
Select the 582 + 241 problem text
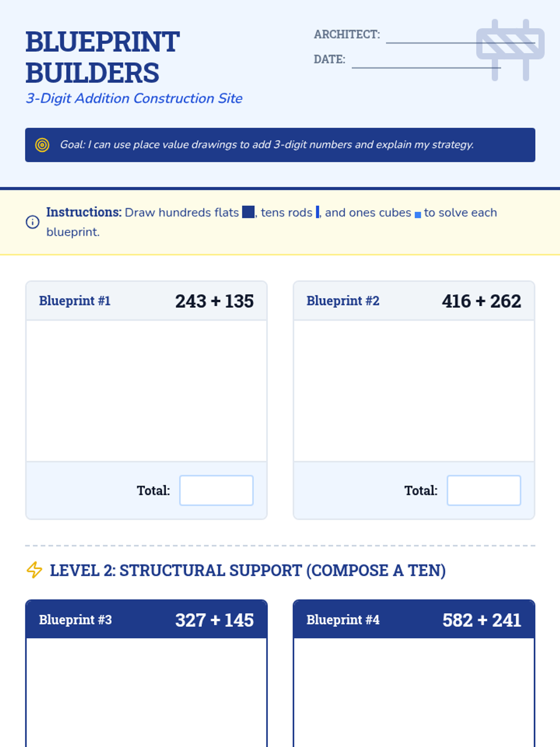(x=482, y=620)
